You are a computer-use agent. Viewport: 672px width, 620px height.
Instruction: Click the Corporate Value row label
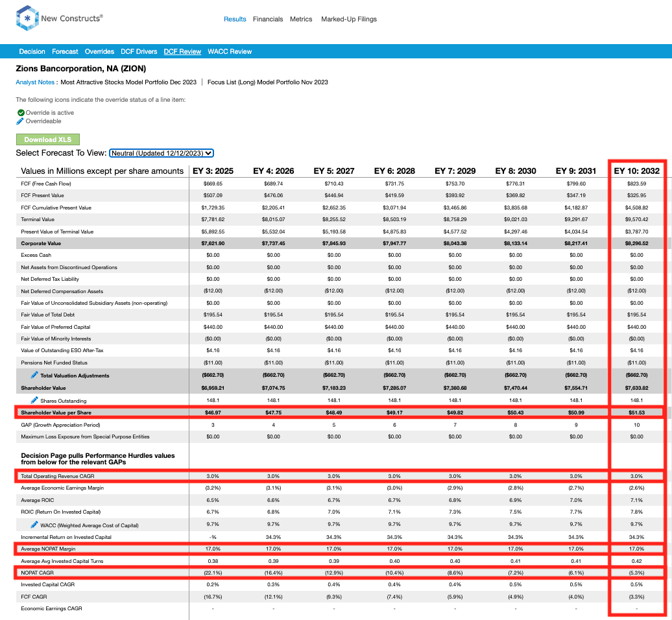coord(41,243)
